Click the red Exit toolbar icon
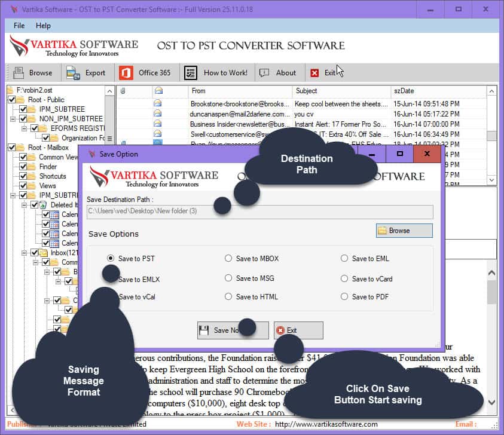The height and width of the screenshot is (435, 504). tap(314, 73)
